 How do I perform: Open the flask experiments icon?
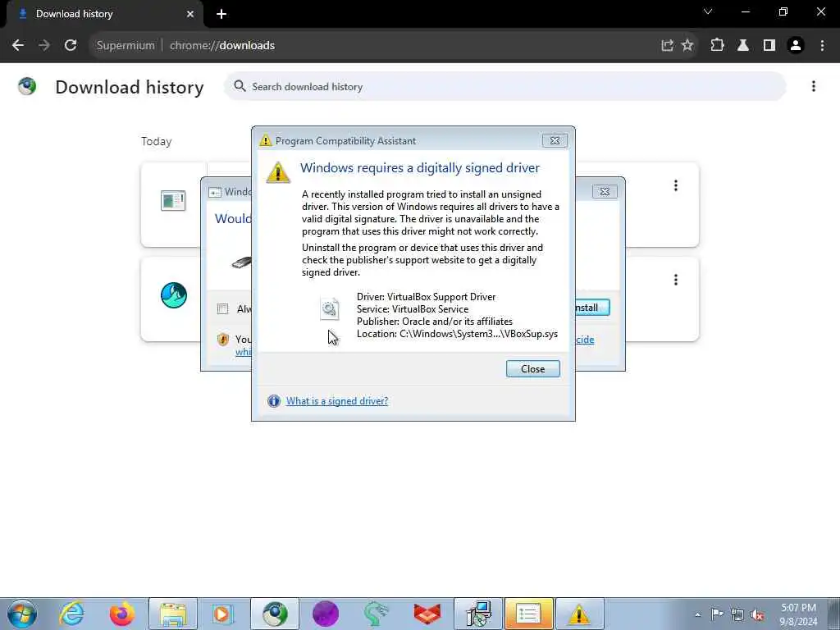point(743,46)
